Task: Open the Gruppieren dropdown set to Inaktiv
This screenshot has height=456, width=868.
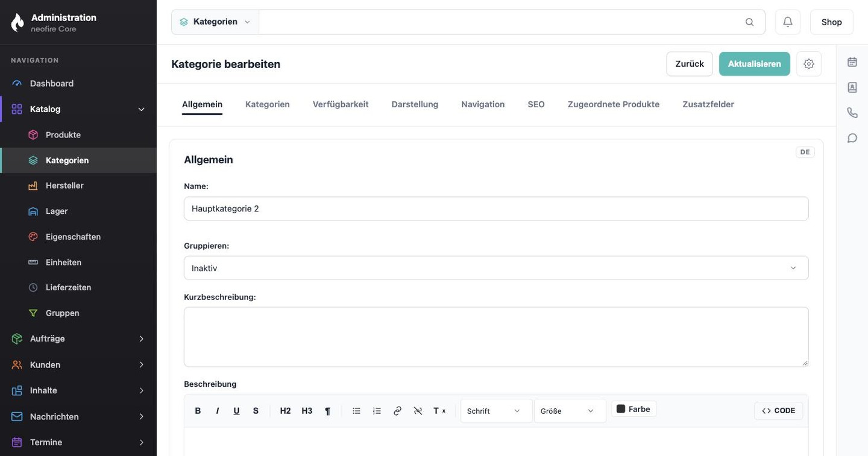Action: coord(496,268)
